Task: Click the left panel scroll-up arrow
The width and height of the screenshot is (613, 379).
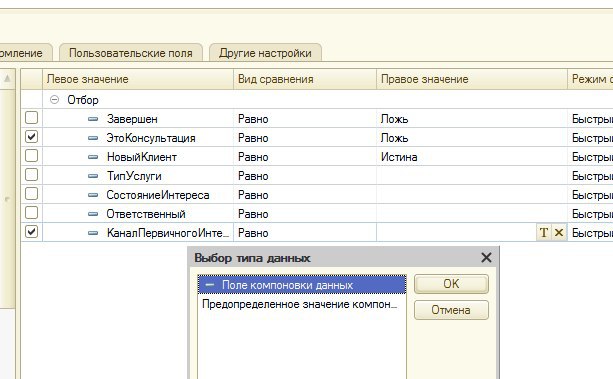Action: coord(7,79)
